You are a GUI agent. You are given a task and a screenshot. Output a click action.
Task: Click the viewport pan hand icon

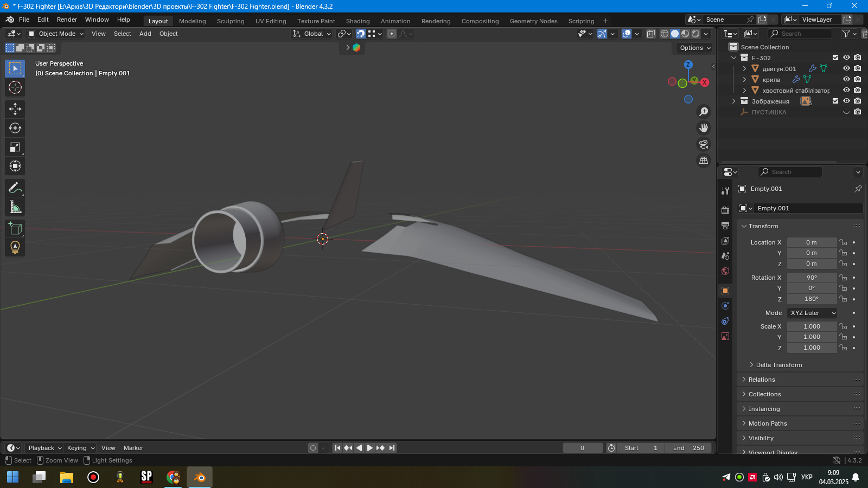(704, 128)
